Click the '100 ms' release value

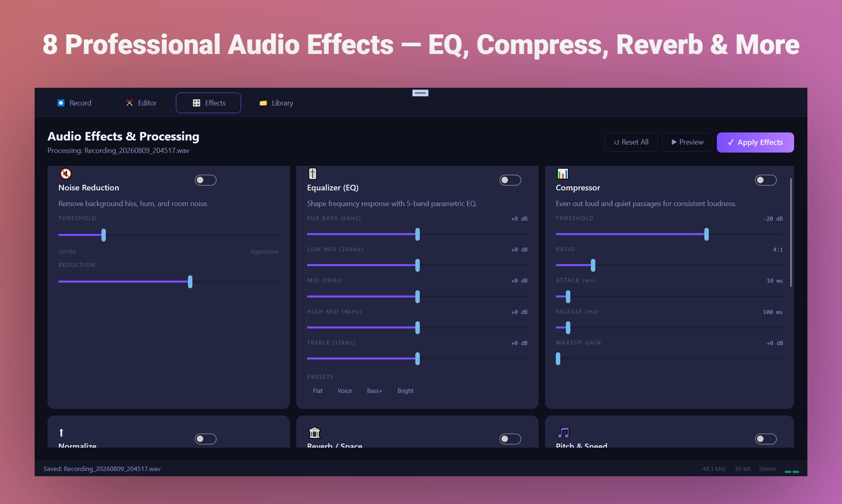point(773,312)
